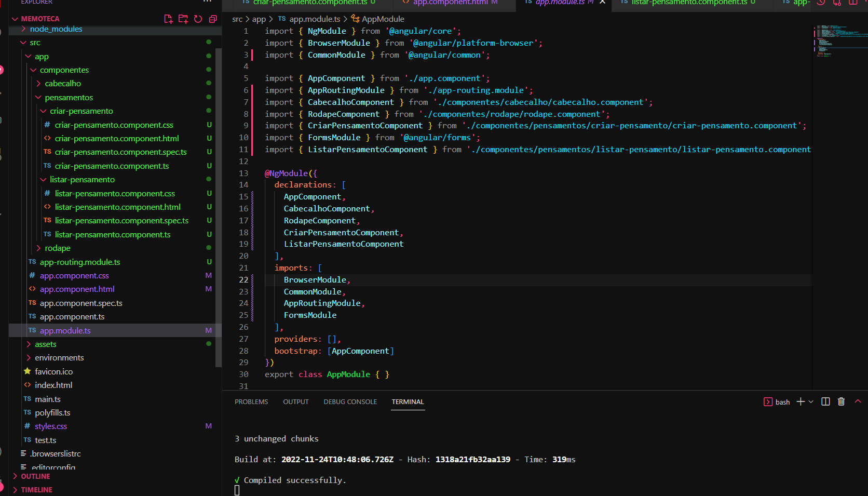Screen dimensions: 868x496
Task: Open index.html file
Action: coord(53,385)
